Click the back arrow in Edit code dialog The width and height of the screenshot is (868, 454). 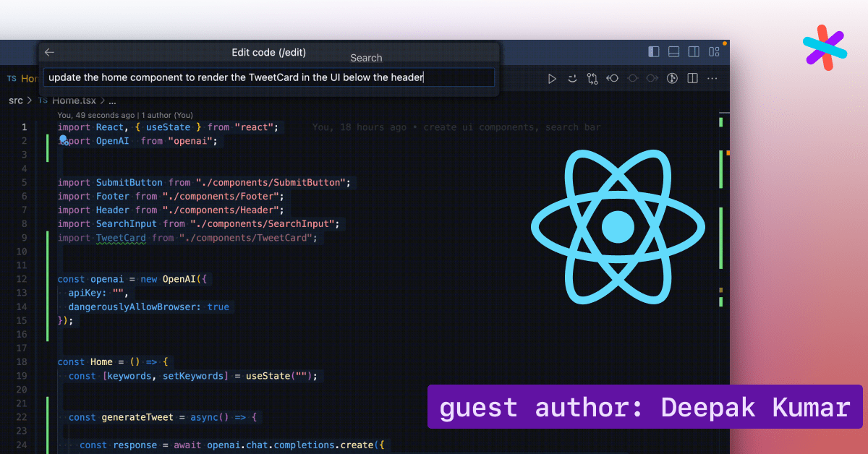[49, 52]
